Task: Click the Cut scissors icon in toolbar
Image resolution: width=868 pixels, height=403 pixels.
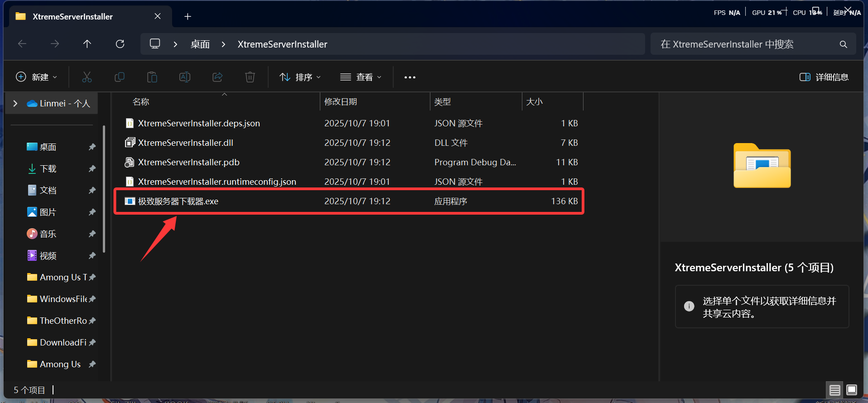Action: pos(87,77)
